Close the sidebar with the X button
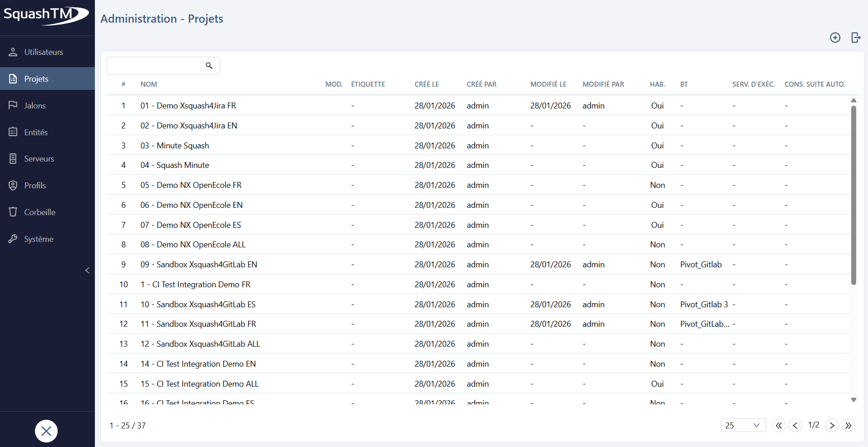Viewport: 868px width, 447px height. 46,431
